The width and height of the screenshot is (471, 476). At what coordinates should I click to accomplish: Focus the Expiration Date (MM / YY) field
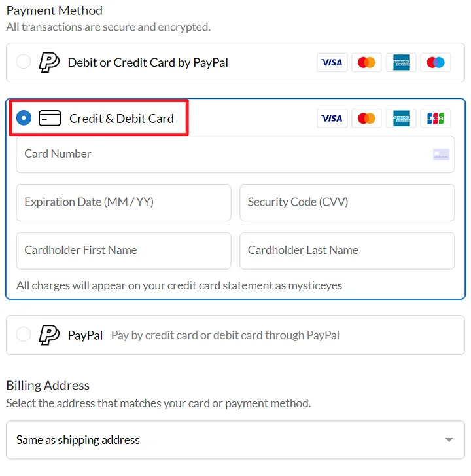point(124,202)
